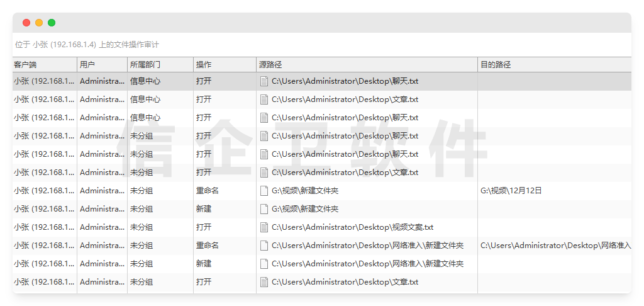644x306 pixels.
Task: Click the icon of the 新建 网络准入\新建文件夹 entry
Action: [x=264, y=264]
